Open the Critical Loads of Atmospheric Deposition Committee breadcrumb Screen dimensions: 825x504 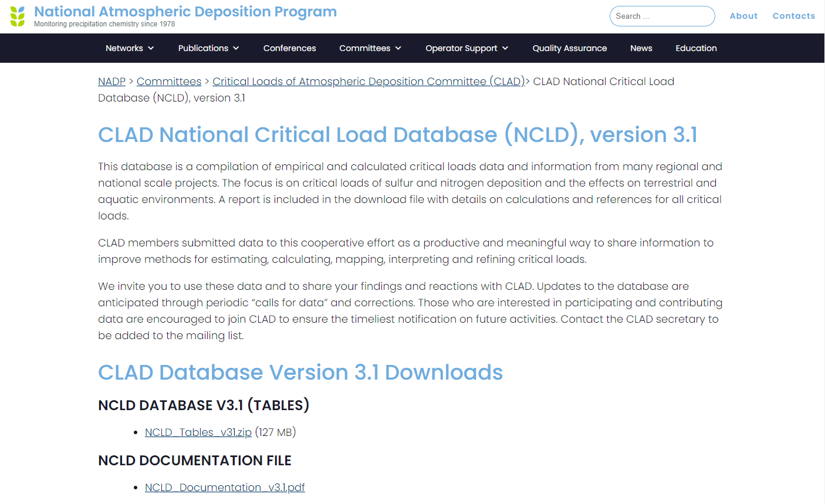pyautogui.click(x=368, y=82)
